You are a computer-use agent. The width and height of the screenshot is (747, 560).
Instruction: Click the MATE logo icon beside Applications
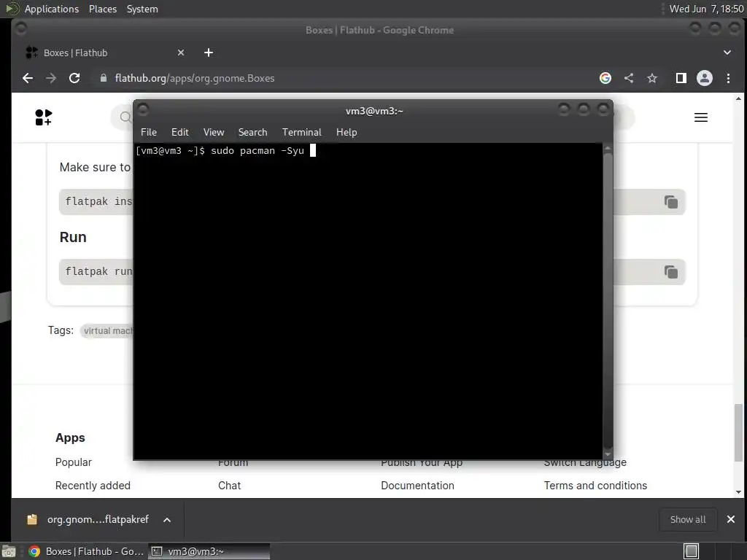(12, 9)
